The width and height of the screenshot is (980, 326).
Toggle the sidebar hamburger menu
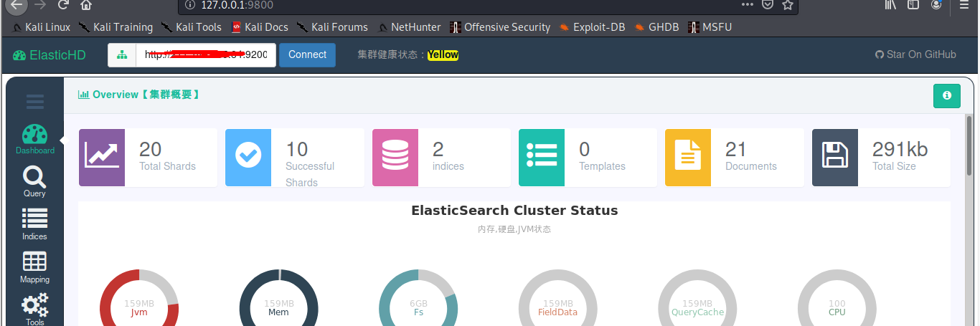tap(35, 102)
